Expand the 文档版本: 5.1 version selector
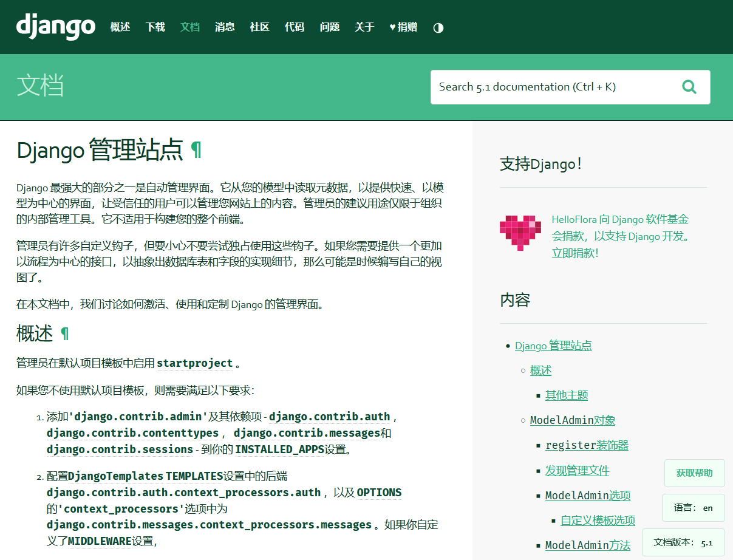This screenshot has height=560, width=733. 683,542
